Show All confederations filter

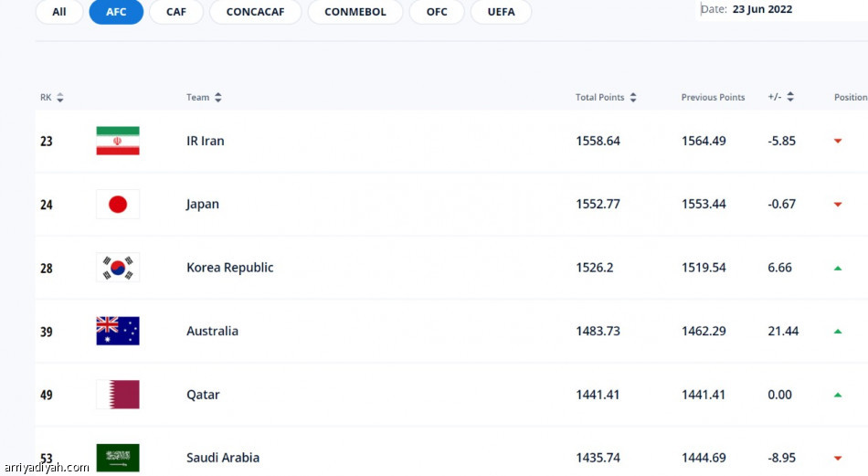59,12
